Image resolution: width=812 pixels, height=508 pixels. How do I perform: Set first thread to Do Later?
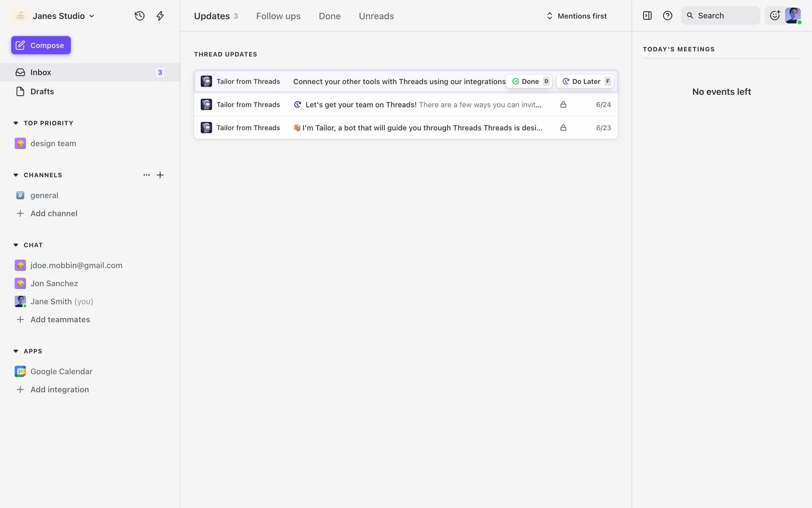click(x=585, y=81)
